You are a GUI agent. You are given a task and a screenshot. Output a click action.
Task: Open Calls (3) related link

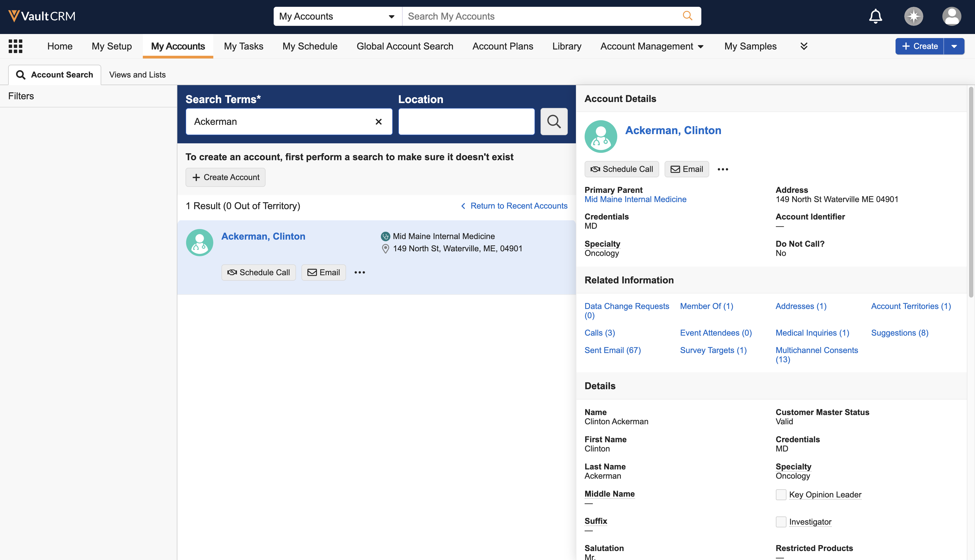[600, 333]
